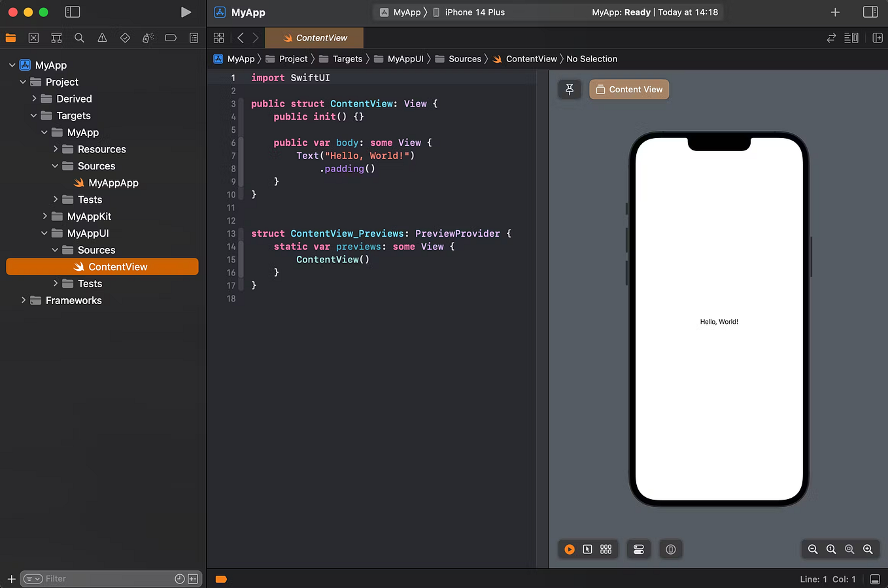This screenshot has width=888, height=588.
Task: Expand the Frameworks group
Action: click(x=24, y=300)
